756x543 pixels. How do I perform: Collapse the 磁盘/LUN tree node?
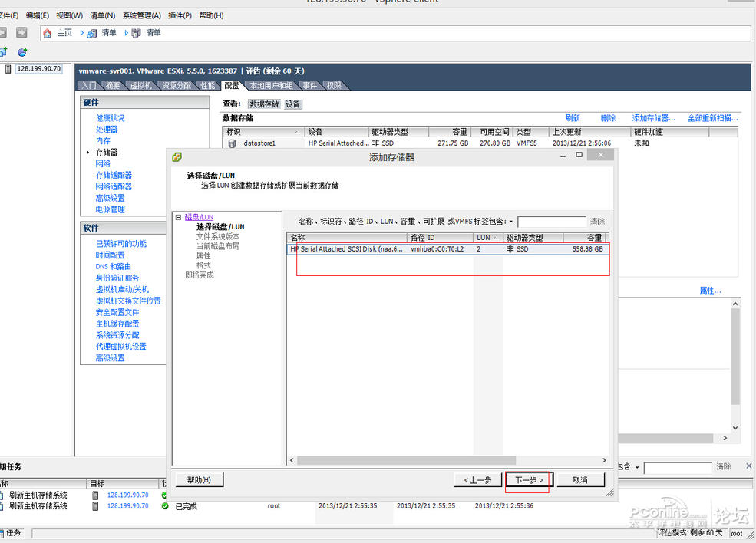178,217
